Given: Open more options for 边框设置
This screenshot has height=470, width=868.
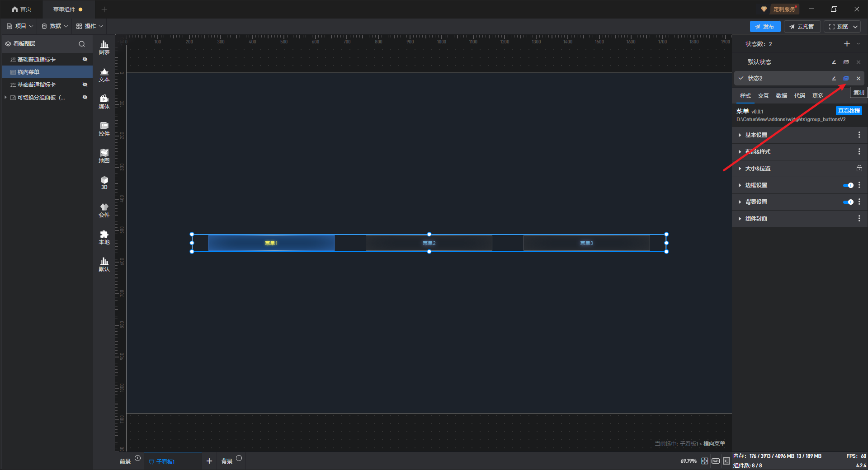Looking at the screenshot, I should 859,185.
